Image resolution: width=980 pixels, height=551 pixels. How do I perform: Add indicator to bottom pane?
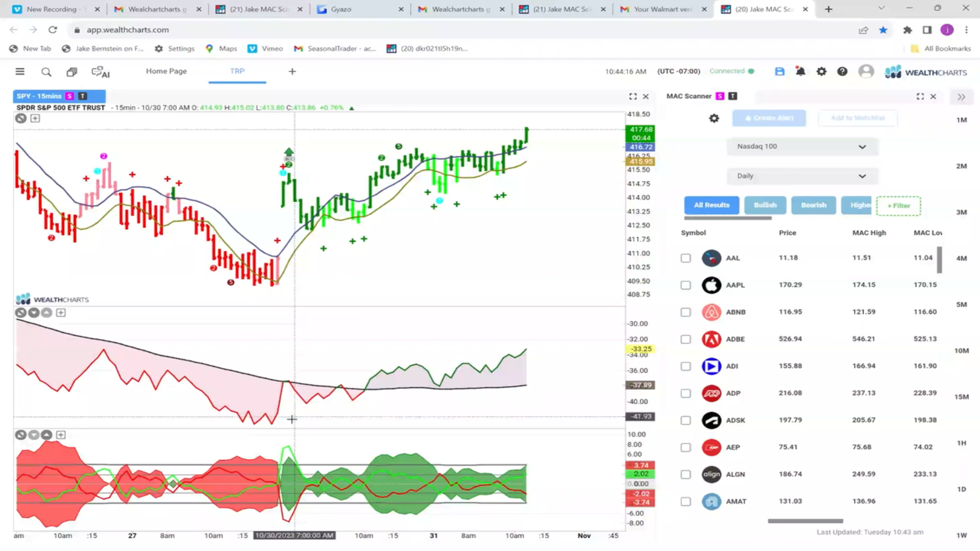[x=61, y=435]
